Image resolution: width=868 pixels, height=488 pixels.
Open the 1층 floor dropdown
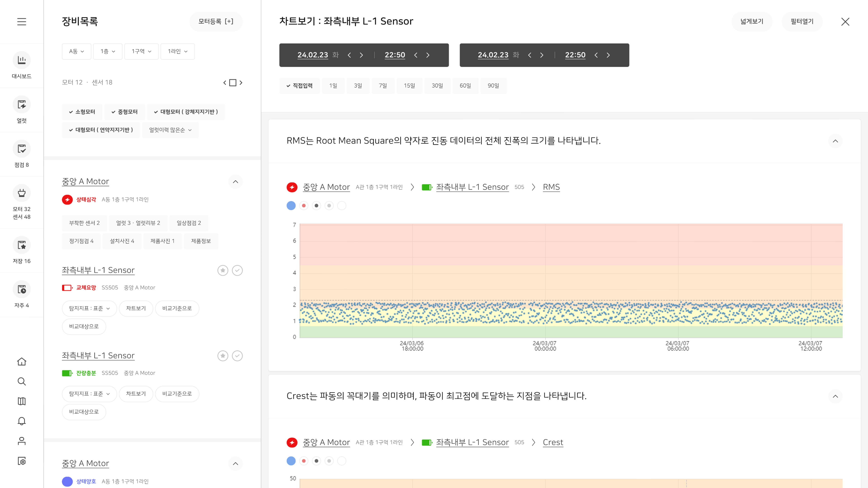click(x=108, y=51)
